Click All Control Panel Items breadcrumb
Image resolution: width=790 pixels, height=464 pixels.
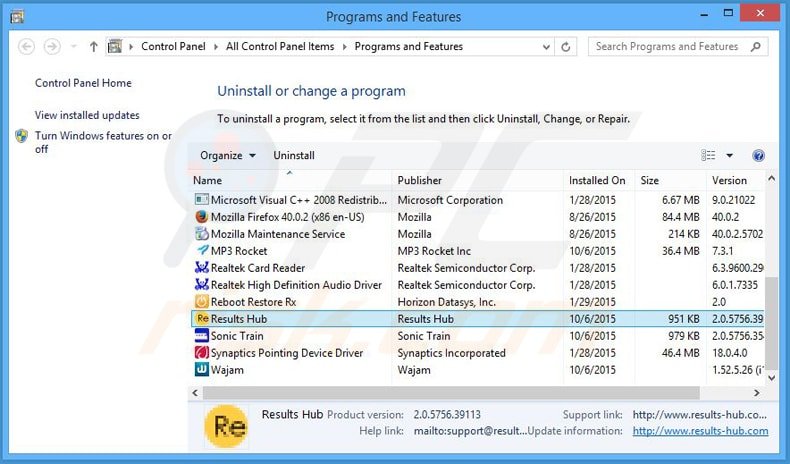pyautogui.click(x=280, y=46)
